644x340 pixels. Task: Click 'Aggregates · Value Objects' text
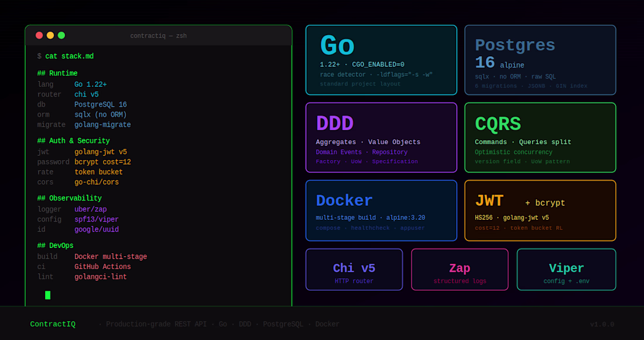click(368, 142)
